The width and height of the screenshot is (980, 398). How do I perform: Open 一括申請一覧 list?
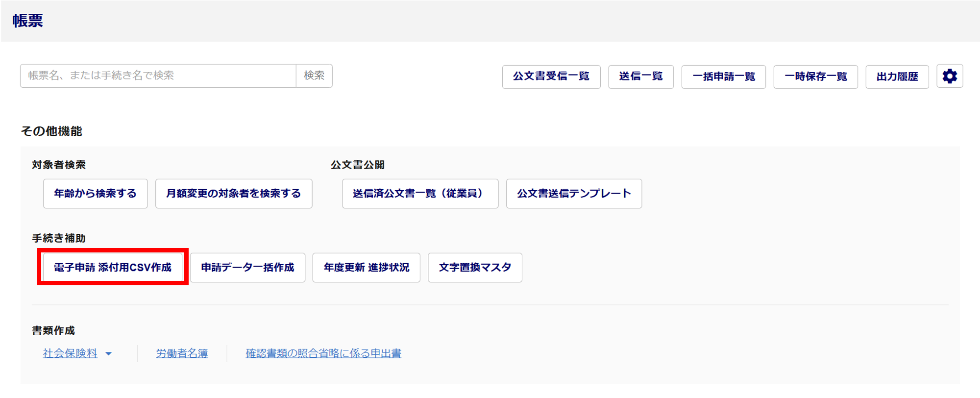(x=723, y=76)
